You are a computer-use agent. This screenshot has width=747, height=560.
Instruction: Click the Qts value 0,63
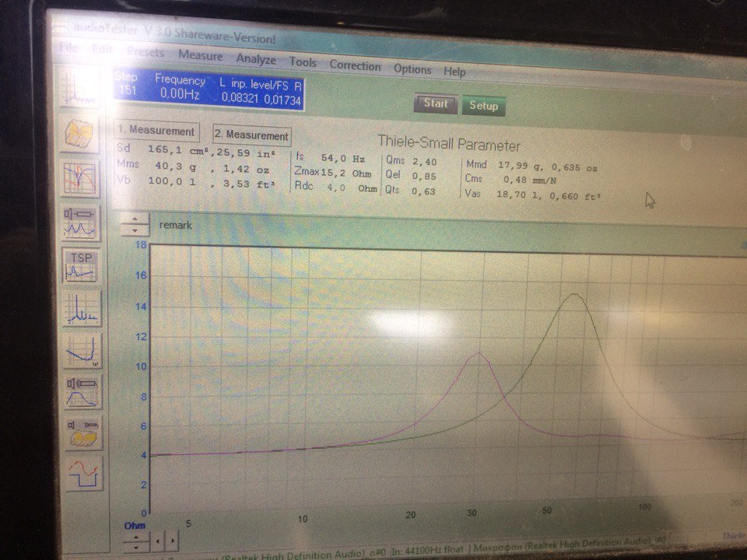[423, 192]
